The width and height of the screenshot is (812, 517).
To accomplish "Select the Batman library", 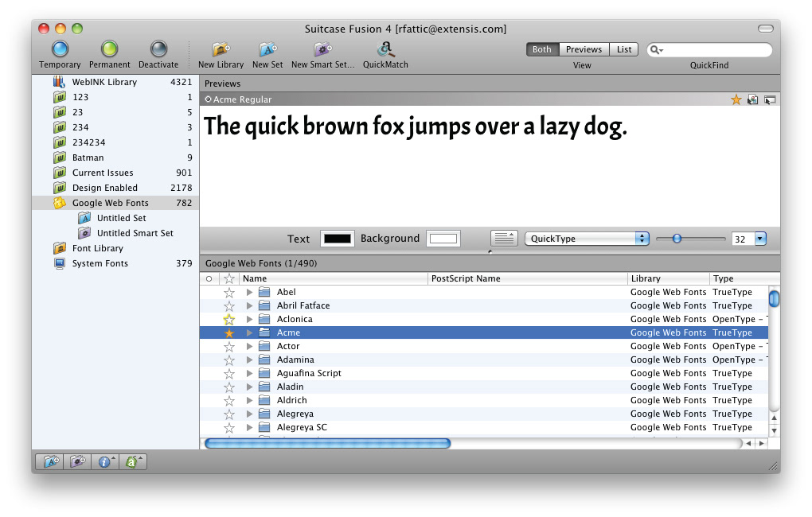I will click(115, 157).
